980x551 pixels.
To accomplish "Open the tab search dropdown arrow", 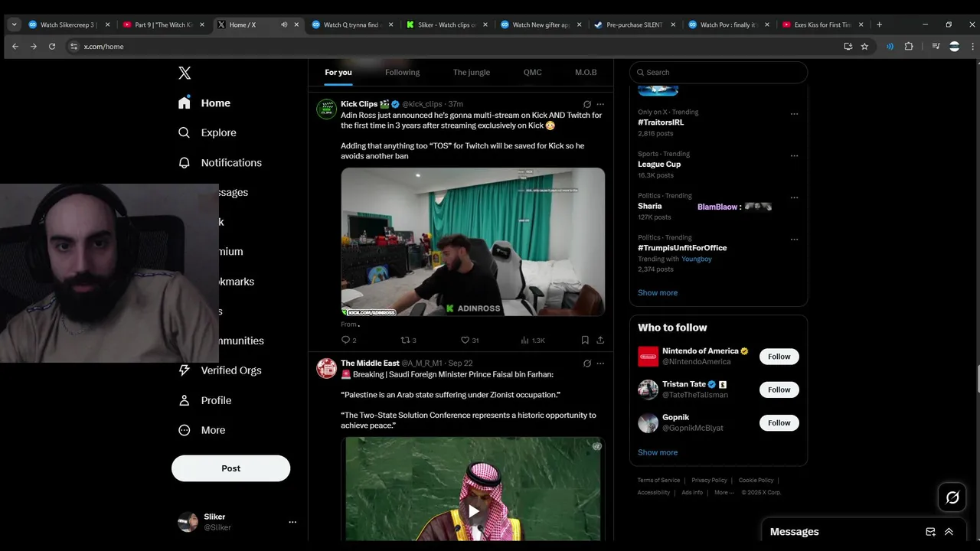I will (x=14, y=24).
